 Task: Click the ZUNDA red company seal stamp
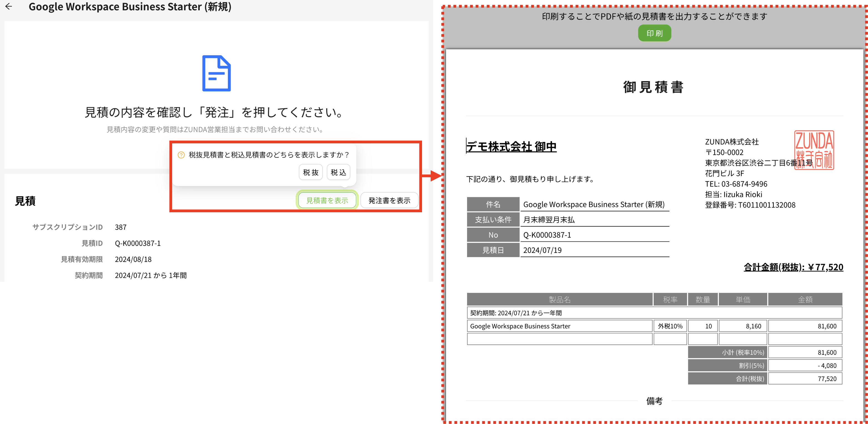click(814, 150)
